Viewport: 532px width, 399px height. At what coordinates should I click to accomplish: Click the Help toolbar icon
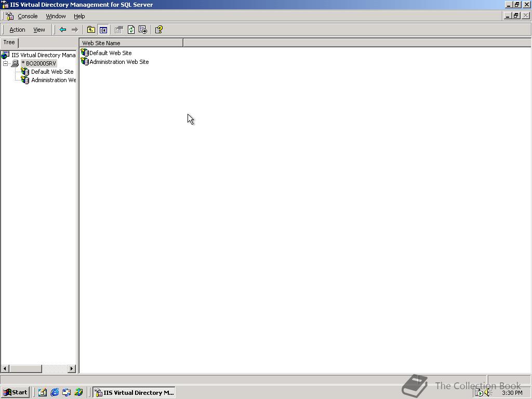159,30
